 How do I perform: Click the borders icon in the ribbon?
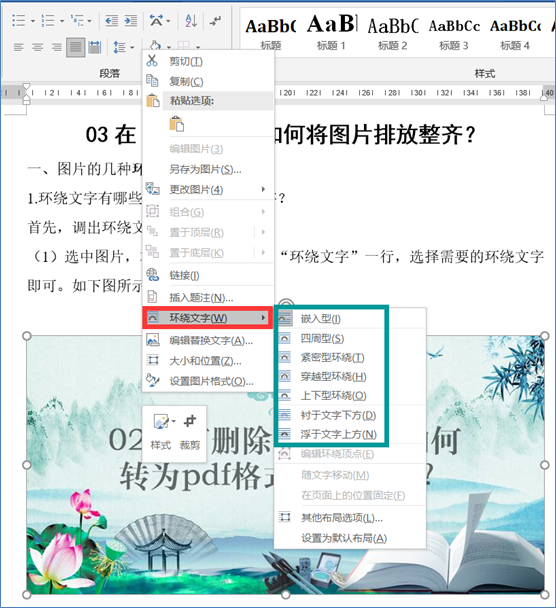click(184, 46)
